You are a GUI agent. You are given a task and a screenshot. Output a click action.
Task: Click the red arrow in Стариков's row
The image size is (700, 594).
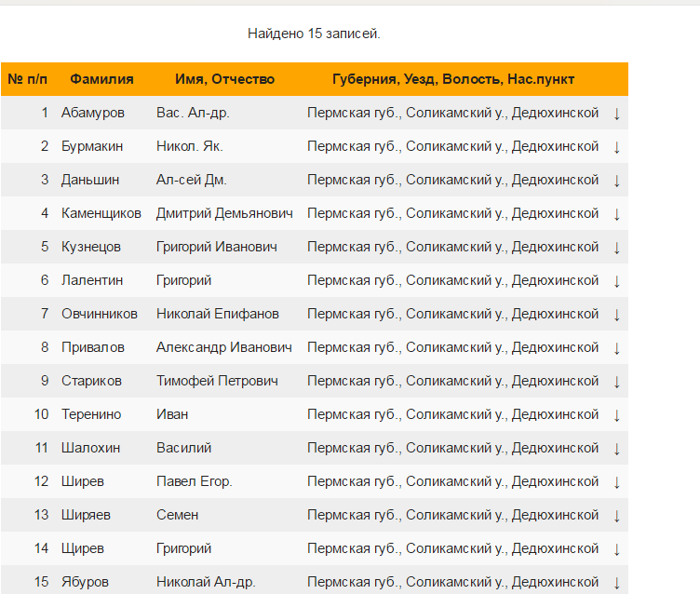pyautogui.click(x=616, y=382)
